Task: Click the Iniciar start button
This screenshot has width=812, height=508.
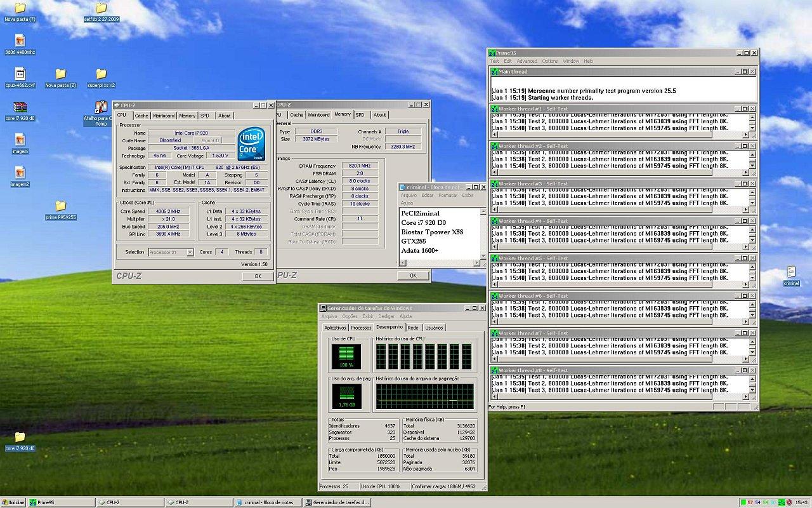Action: pyautogui.click(x=13, y=502)
